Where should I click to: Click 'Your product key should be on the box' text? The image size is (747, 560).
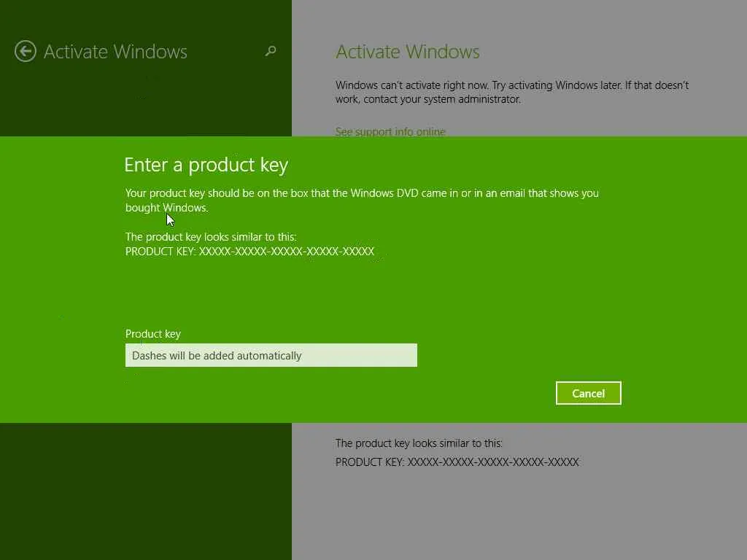(362, 200)
